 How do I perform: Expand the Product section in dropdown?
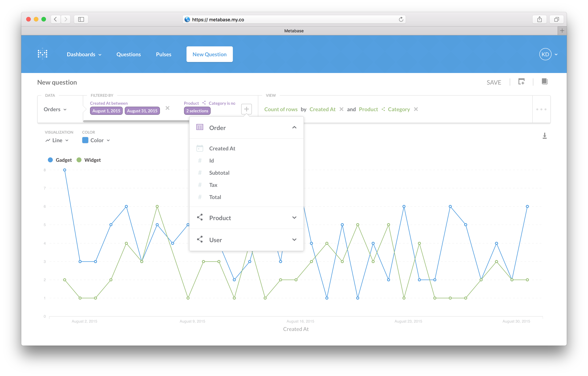294,217
